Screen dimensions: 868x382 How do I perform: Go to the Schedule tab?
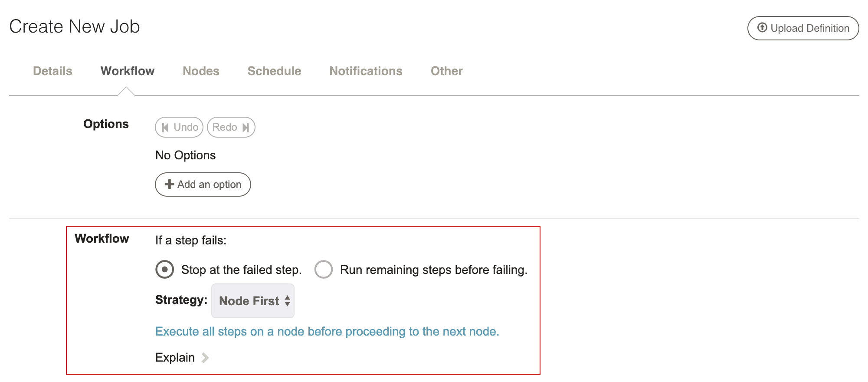click(x=274, y=71)
